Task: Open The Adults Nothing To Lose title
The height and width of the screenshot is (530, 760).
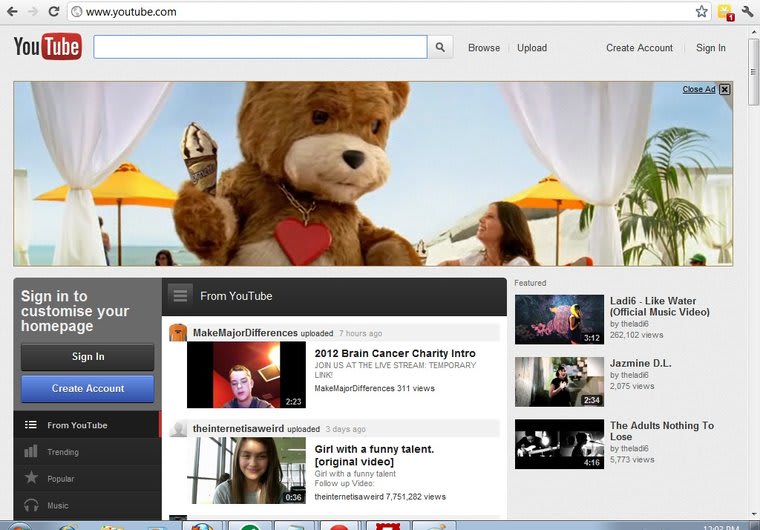Action: [662, 431]
